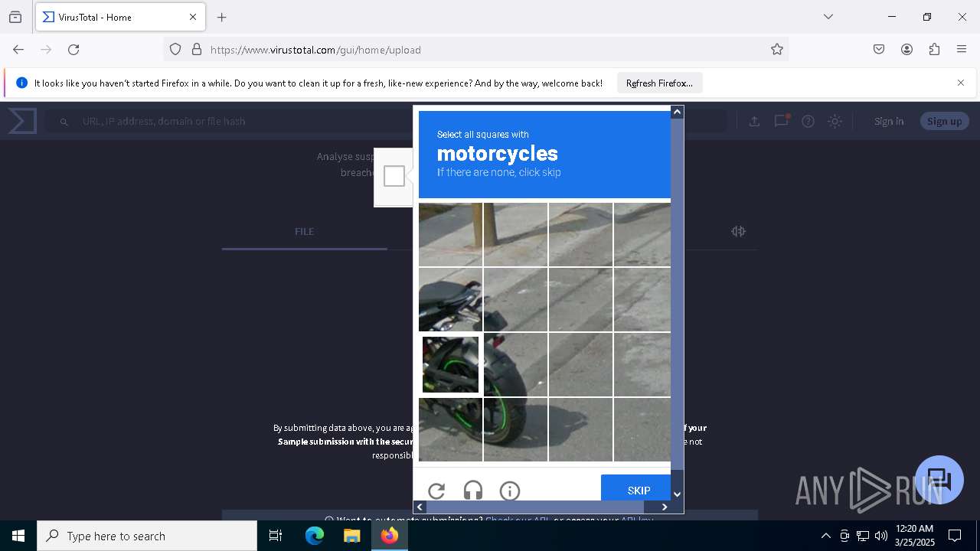Open a new tab with the plus button
The width and height of the screenshot is (980, 551).
pos(222,17)
